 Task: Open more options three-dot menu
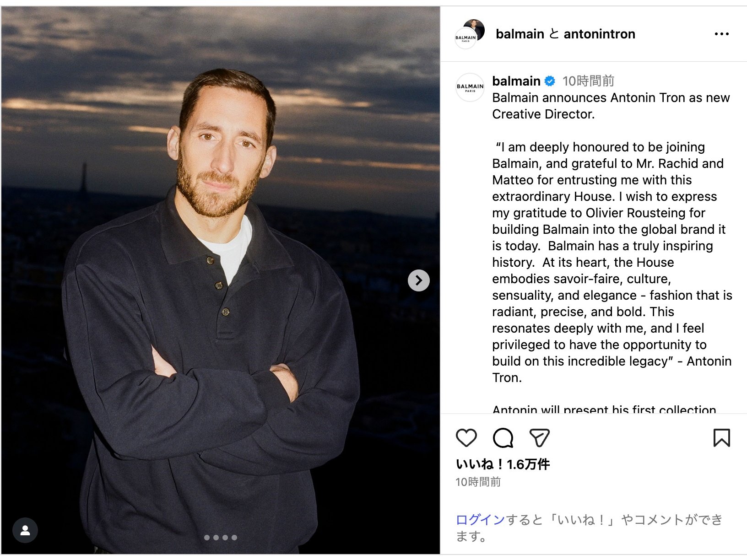[x=722, y=34]
